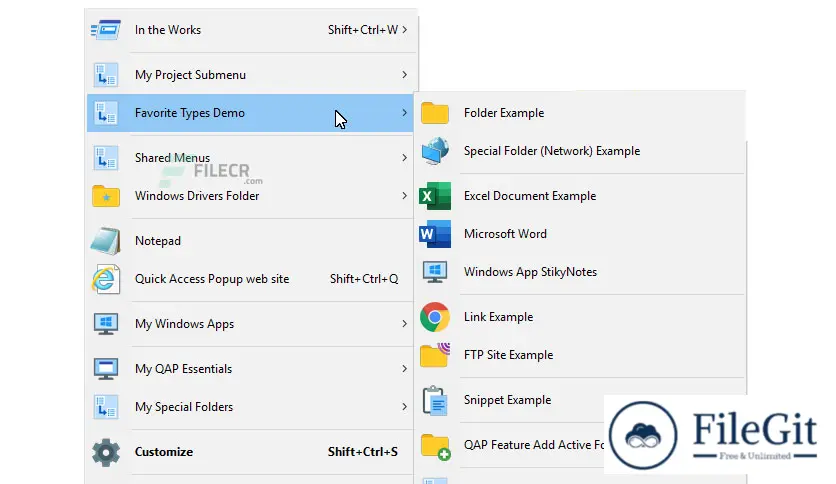The image size is (836, 484).
Task: Select the Shared Menus label
Action: (172, 158)
